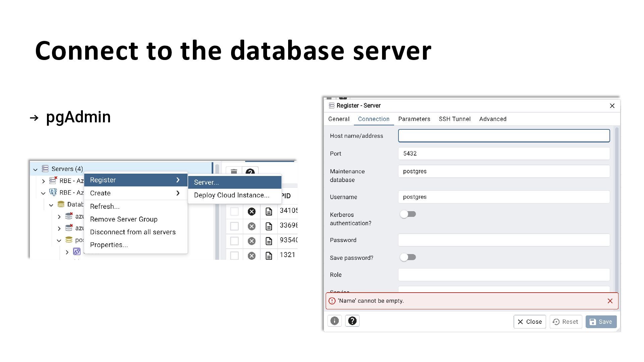Click the trash icon in the dashboard toolbar
This screenshot has width=644, height=362.
[234, 171]
